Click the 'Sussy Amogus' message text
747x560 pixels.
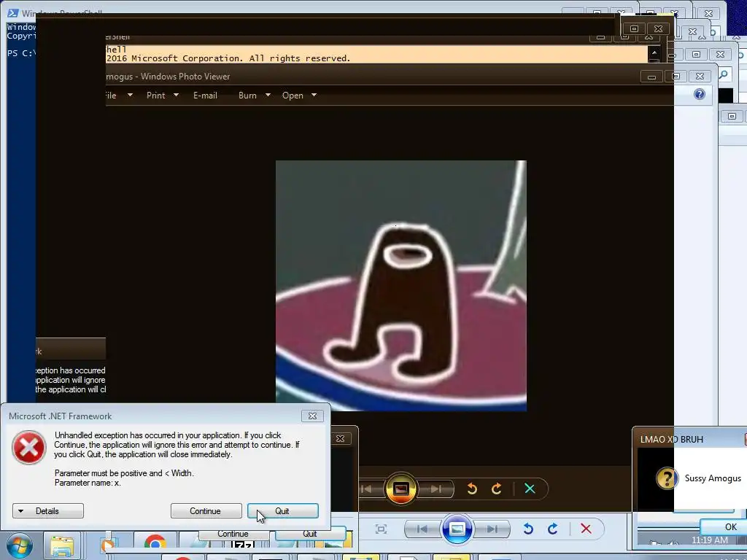coord(713,478)
